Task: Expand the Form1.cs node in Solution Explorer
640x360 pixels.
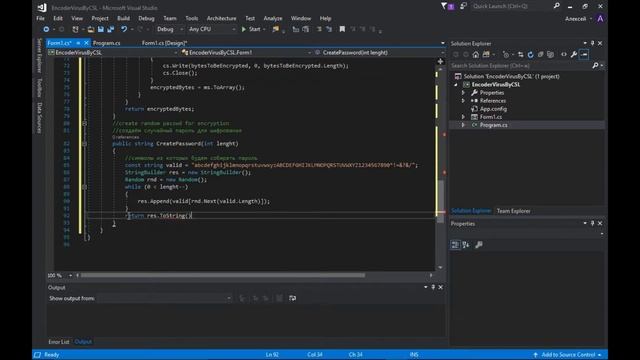Action: click(x=463, y=117)
